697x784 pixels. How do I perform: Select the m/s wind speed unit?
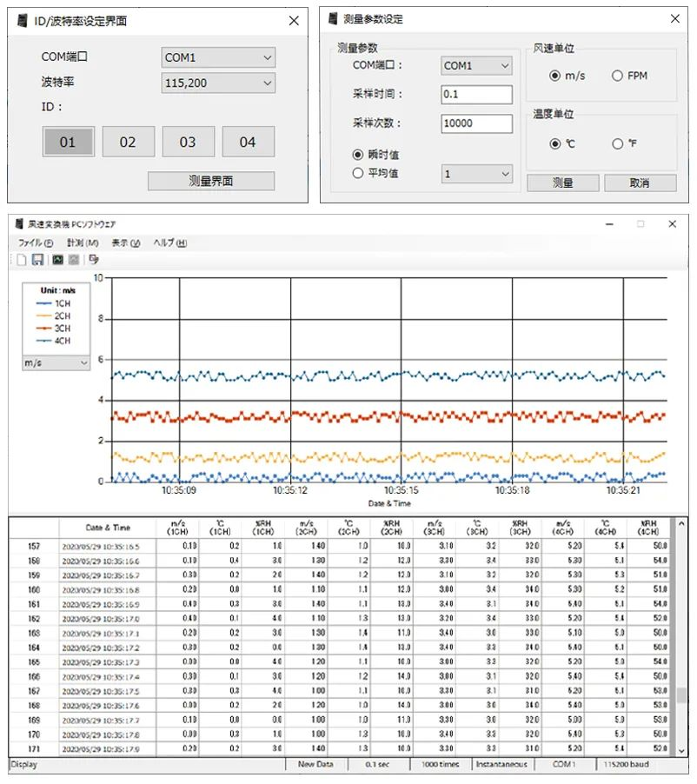(556, 76)
